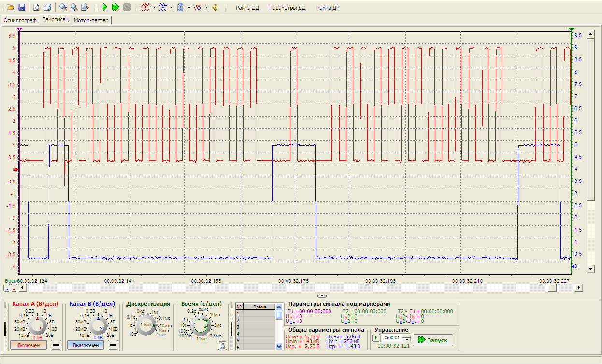Print the waveform using the printer icon

pyautogui.click(x=47, y=7)
